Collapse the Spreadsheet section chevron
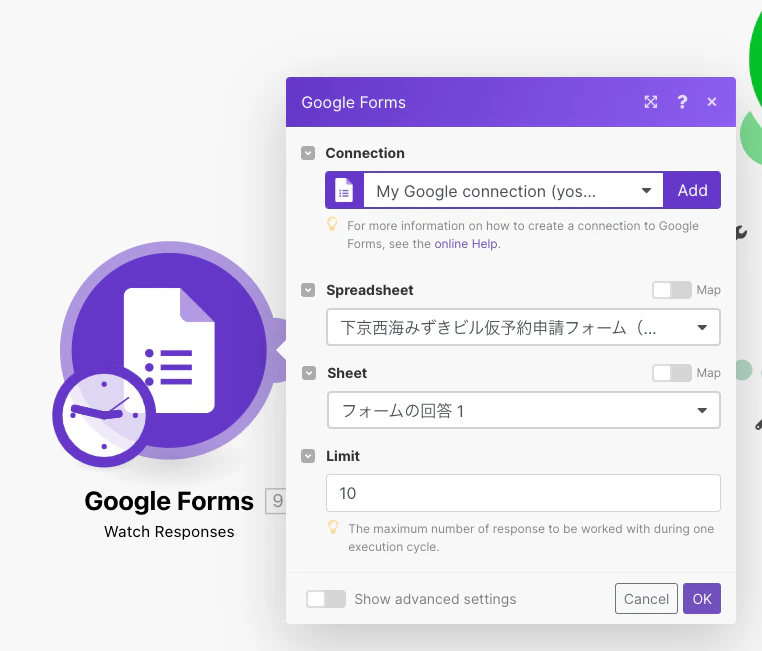762x651 pixels. (308, 290)
